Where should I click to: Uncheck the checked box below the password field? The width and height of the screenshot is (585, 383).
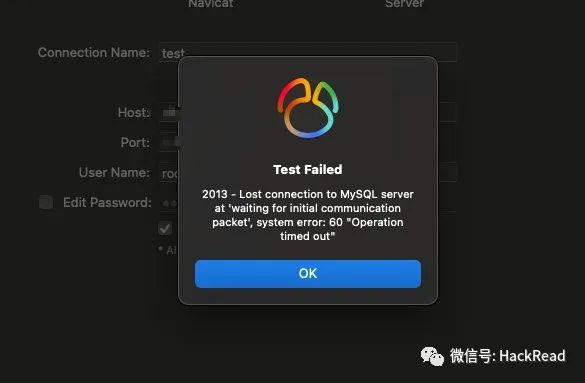point(165,229)
